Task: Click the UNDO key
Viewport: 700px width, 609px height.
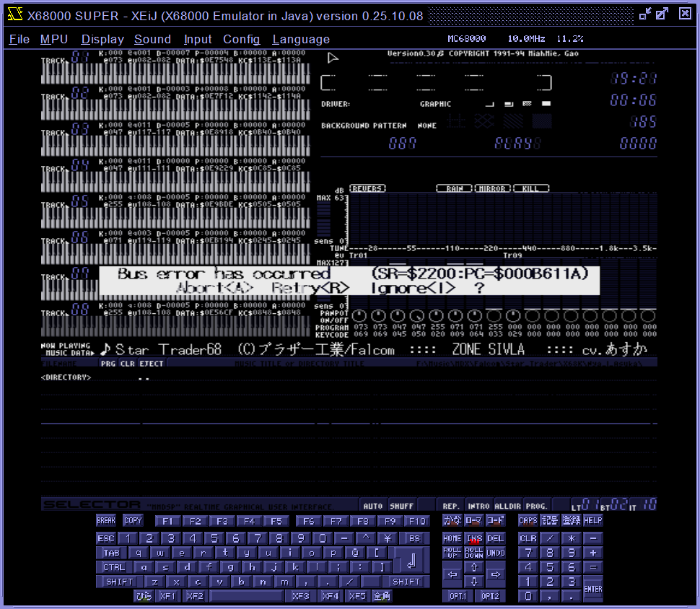Action: [495, 553]
